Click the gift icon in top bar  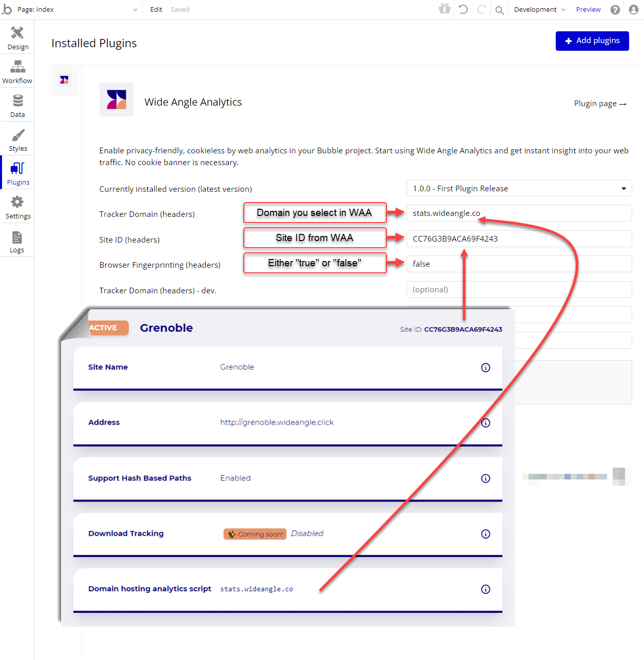click(444, 9)
